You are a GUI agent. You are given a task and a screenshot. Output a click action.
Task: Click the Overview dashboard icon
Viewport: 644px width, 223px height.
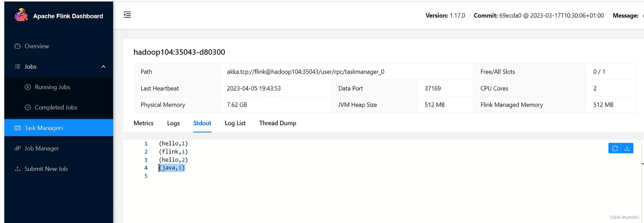(x=17, y=46)
